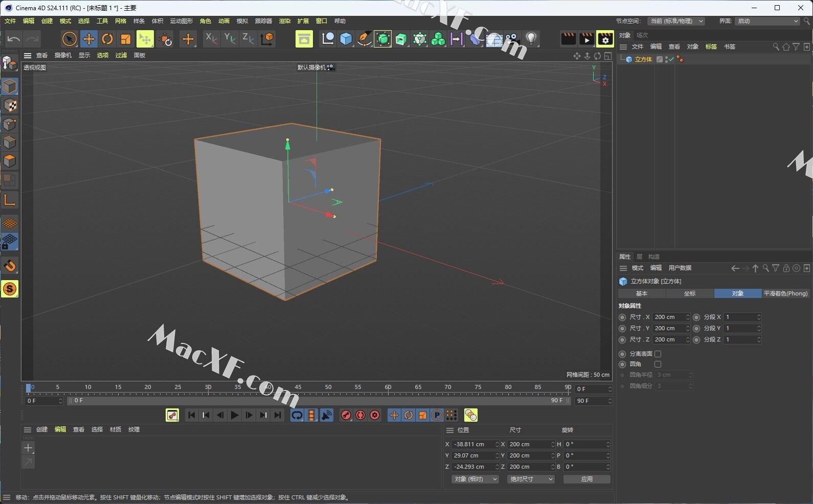Toggle snapping magnet icon

pos(10,266)
